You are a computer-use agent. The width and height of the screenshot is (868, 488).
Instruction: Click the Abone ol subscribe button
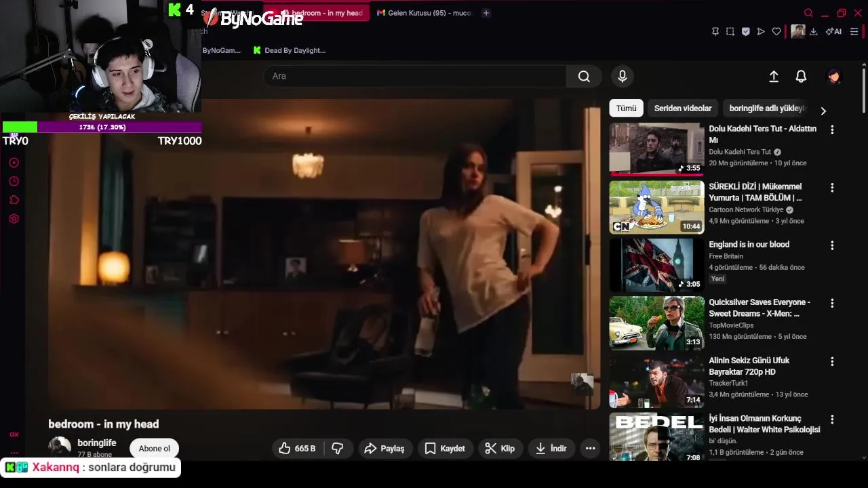[x=155, y=449]
